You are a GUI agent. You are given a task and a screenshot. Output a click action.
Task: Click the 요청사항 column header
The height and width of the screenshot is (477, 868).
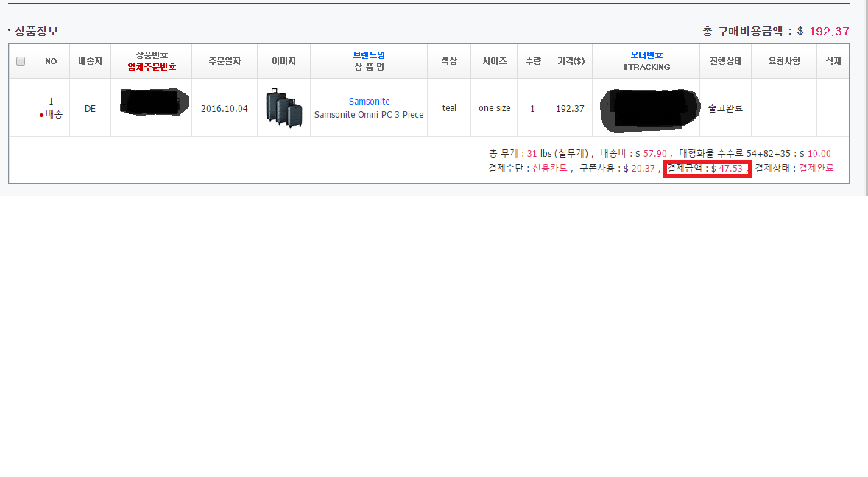tap(784, 61)
